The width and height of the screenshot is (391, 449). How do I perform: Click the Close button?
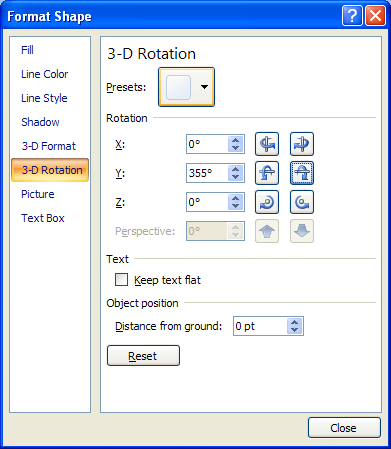point(344,428)
